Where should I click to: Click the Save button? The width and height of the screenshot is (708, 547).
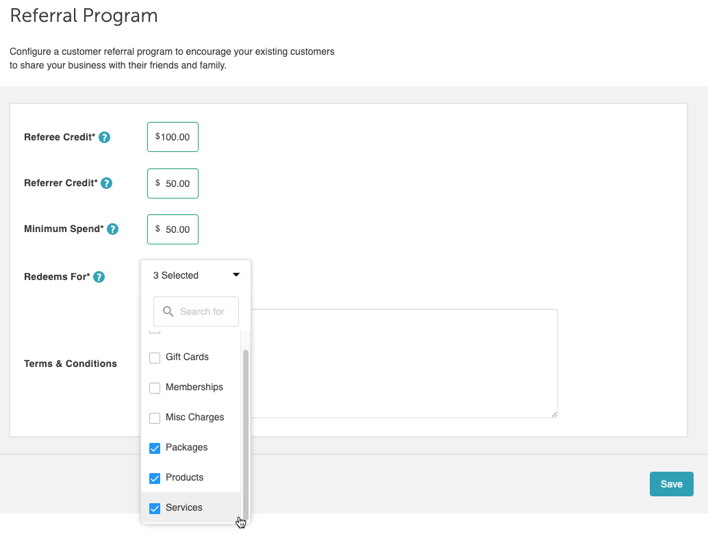coord(671,484)
